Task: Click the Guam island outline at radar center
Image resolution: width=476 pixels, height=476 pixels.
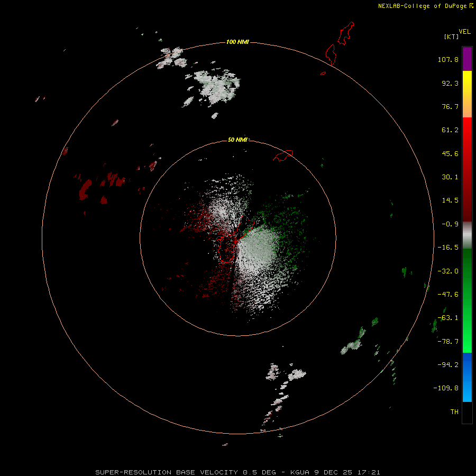Action: pyautogui.click(x=235, y=239)
